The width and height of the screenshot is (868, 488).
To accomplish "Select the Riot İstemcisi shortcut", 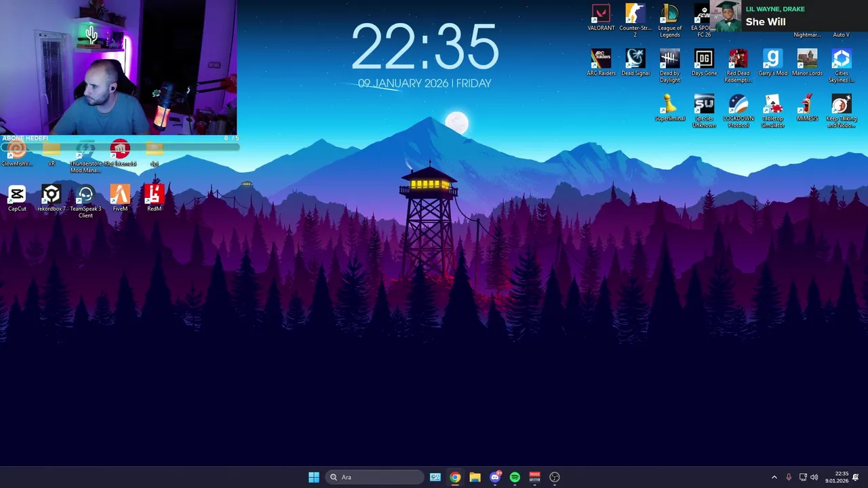I will click(x=120, y=154).
